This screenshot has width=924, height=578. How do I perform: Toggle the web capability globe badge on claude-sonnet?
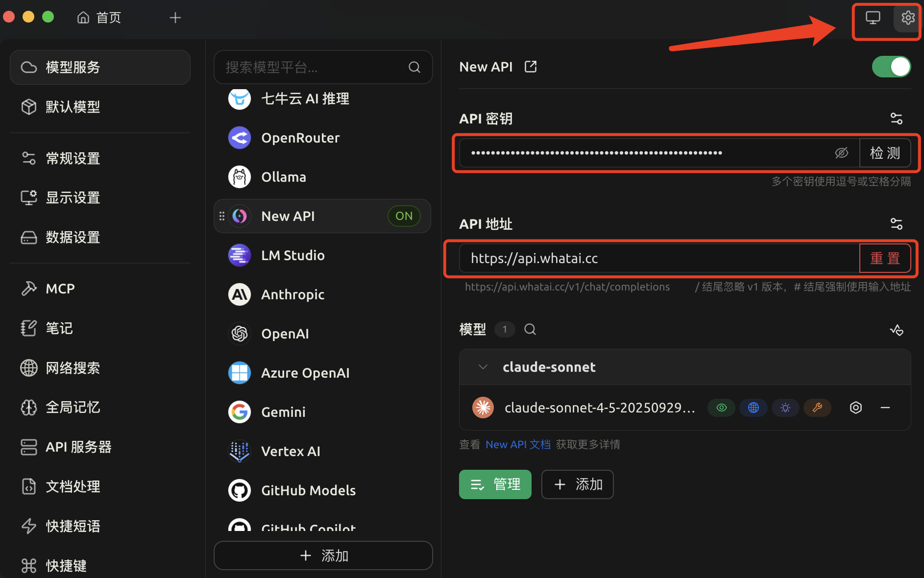point(753,407)
